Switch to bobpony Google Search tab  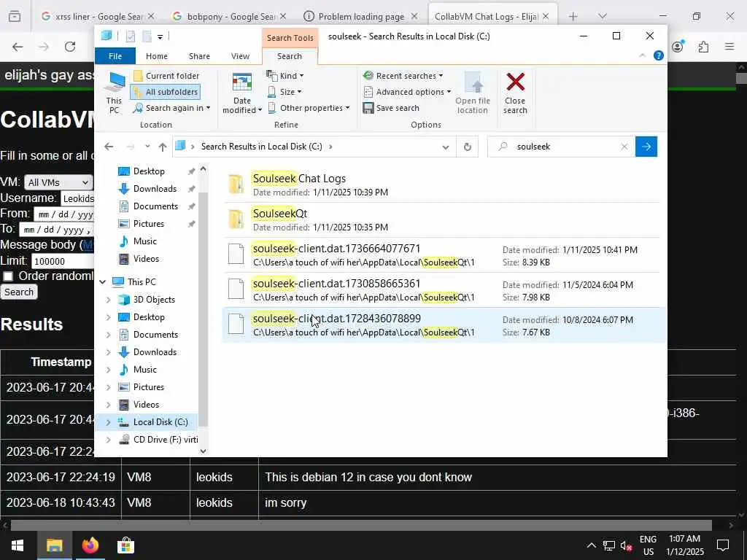pyautogui.click(x=230, y=16)
